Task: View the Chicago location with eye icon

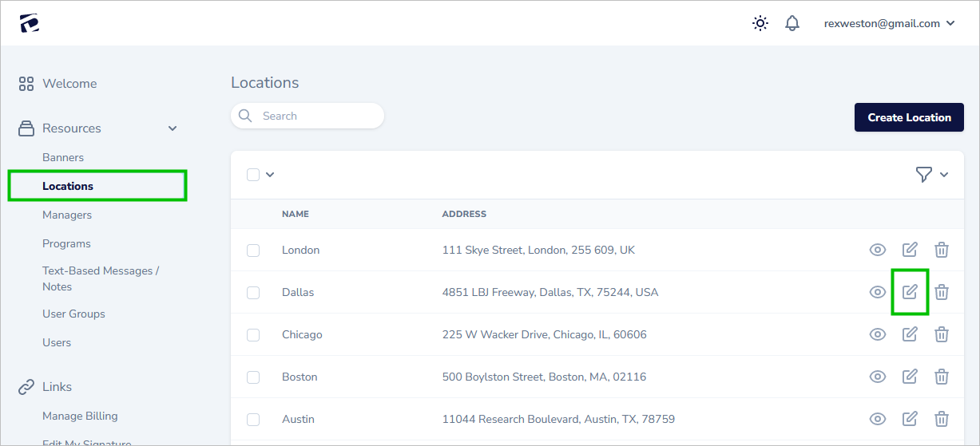Action: [878, 334]
